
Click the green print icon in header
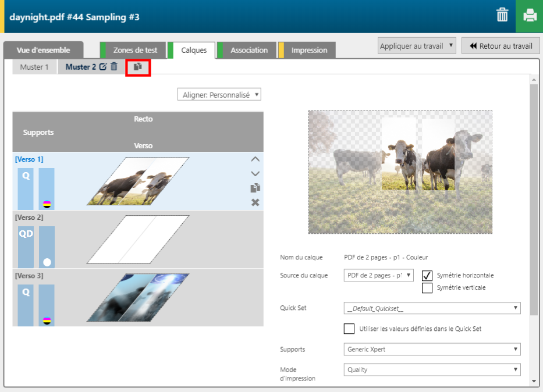point(529,16)
